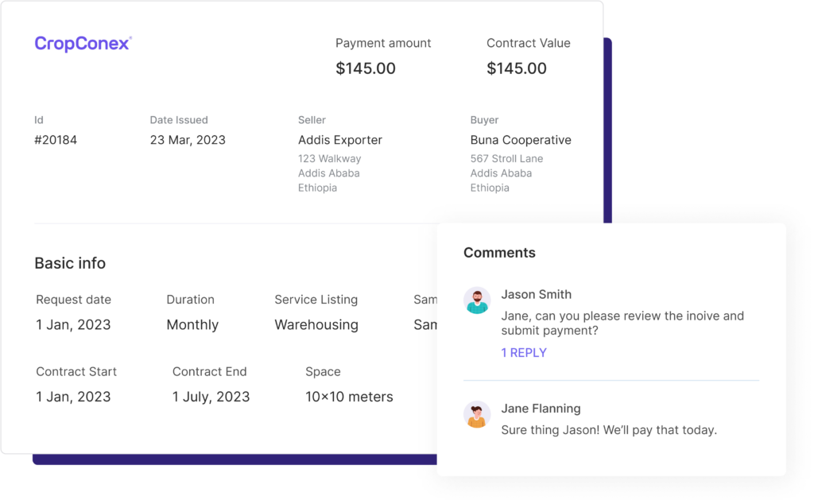
Task: Click Jane Flanning's name in comments
Action: pyautogui.click(x=541, y=409)
